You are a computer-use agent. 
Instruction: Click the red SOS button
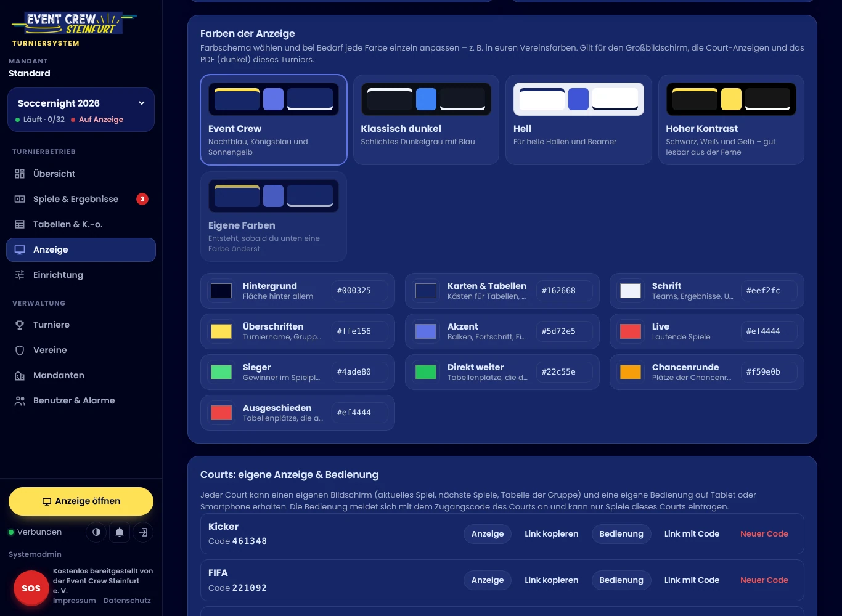point(31,588)
